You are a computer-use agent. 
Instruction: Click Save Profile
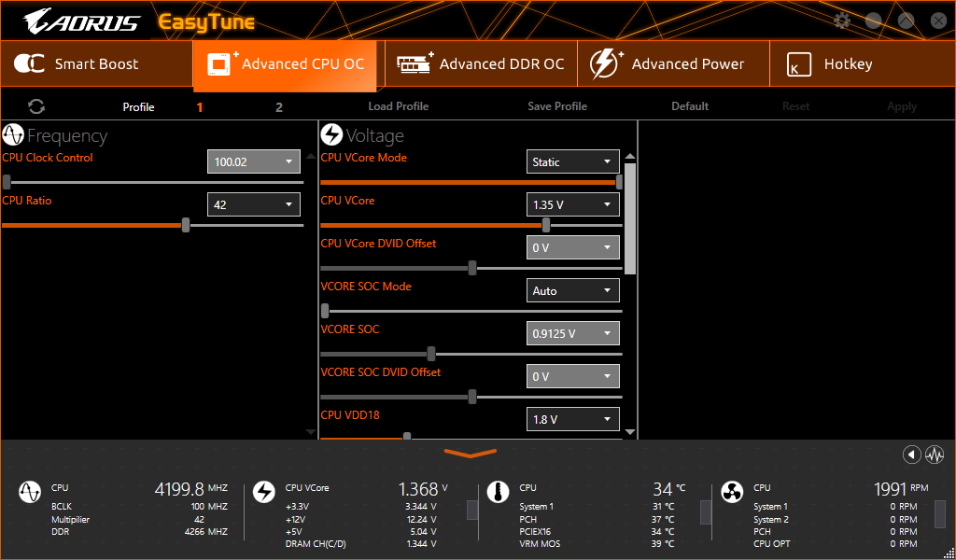(x=557, y=106)
